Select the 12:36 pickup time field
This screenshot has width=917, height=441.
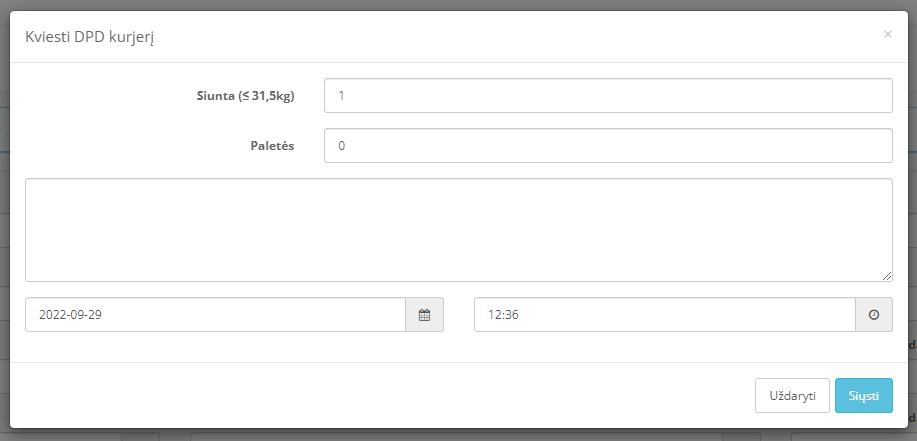pyautogui.click(x=665, y=315)
